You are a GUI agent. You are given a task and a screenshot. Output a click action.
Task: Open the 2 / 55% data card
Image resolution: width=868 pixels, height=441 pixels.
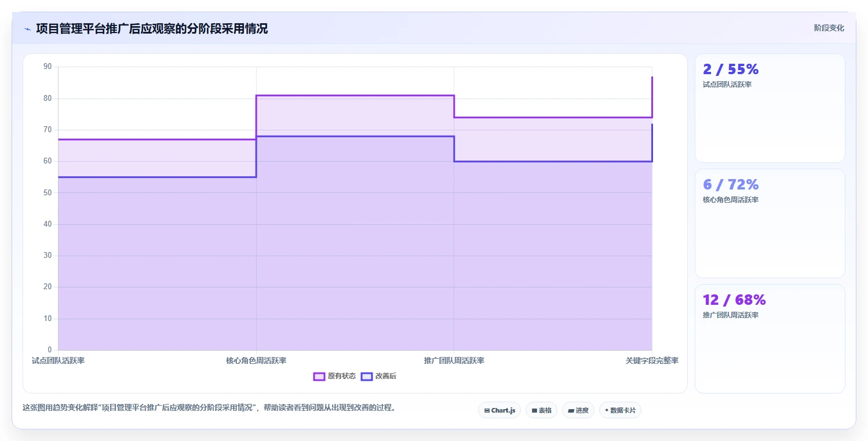[769, 108]
